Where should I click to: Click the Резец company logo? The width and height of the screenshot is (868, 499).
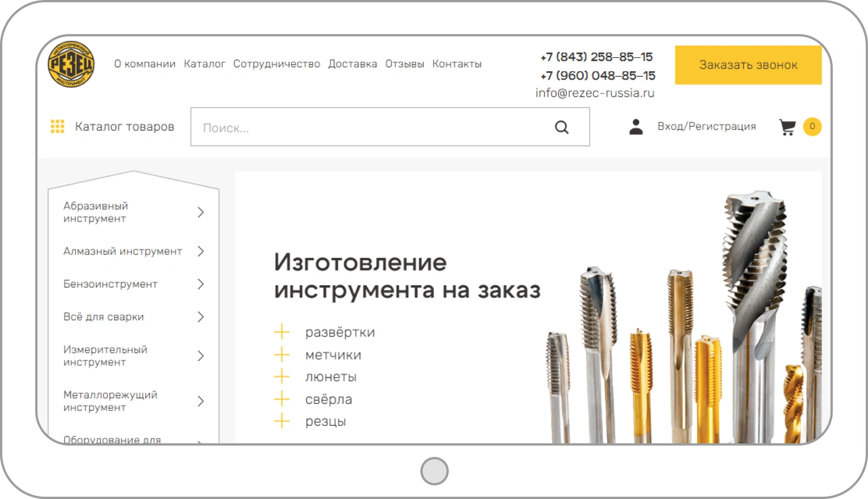(71, 64)
